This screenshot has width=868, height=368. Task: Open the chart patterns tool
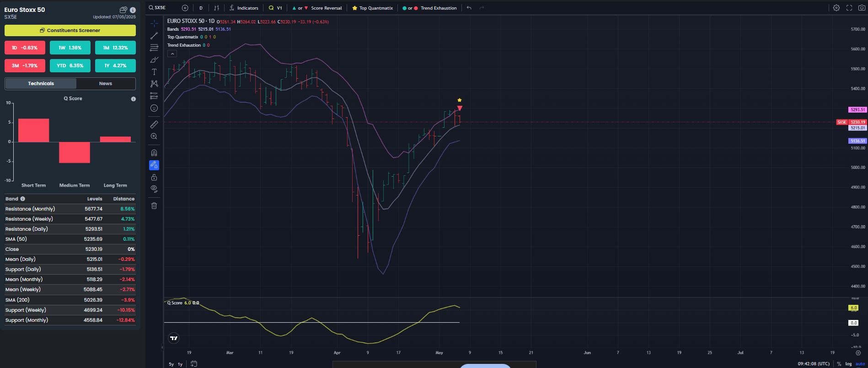point(154,84)
